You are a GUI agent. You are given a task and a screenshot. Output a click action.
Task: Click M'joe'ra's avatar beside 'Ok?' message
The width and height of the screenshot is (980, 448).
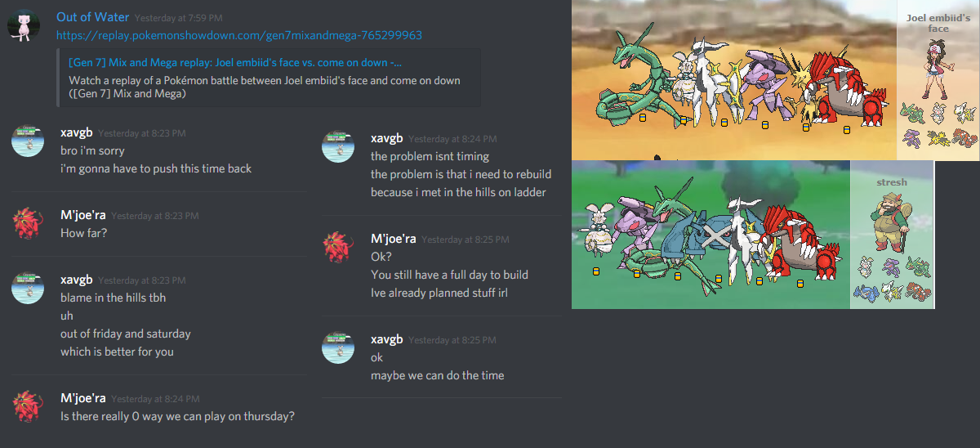(x=338, y=247)
